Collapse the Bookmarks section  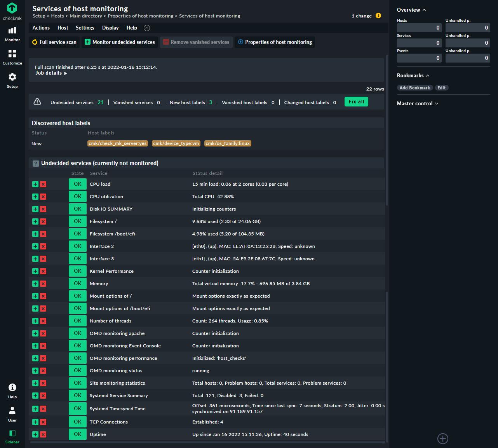click(428, 75)
